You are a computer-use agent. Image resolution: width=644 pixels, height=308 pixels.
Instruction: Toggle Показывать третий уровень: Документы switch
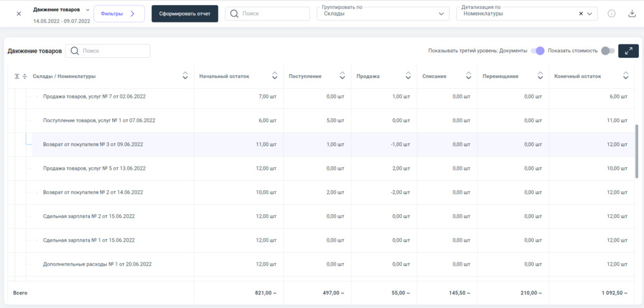[x=538, y=51]
